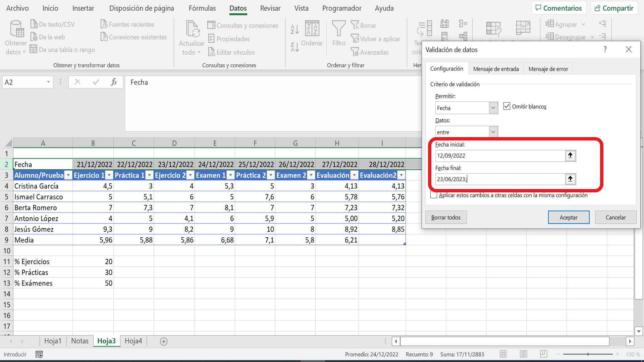Add a new sheet with plus icon

(x=164, y=341)
